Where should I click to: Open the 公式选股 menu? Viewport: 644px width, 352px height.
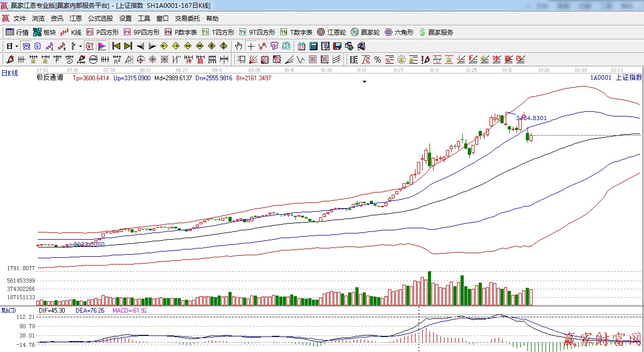tap(100, 18)
